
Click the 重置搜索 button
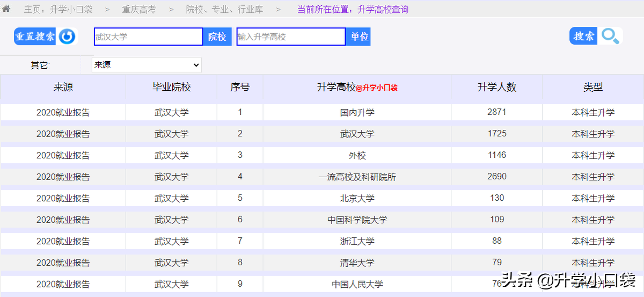pos(35,37)
